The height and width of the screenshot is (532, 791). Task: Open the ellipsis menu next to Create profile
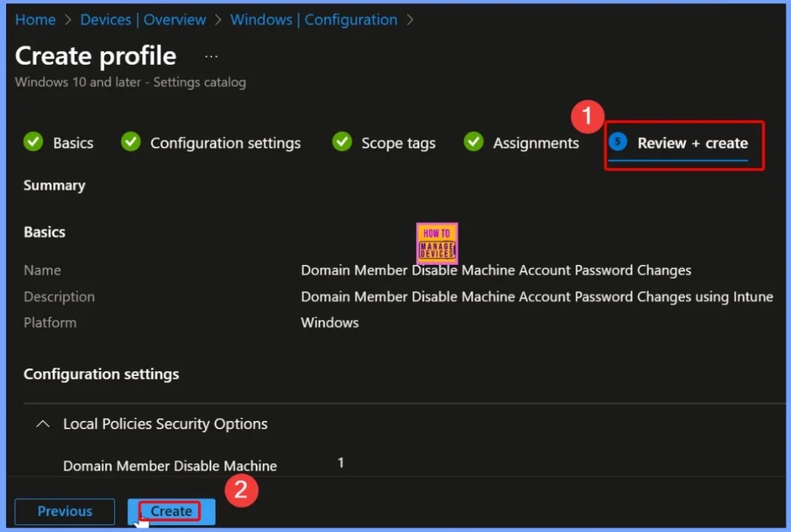coord(211,56)
